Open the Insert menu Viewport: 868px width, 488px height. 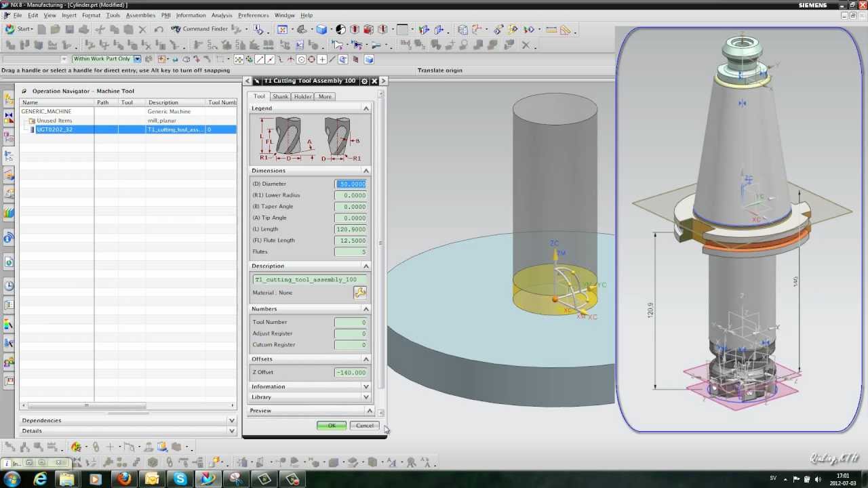[69, 15]
